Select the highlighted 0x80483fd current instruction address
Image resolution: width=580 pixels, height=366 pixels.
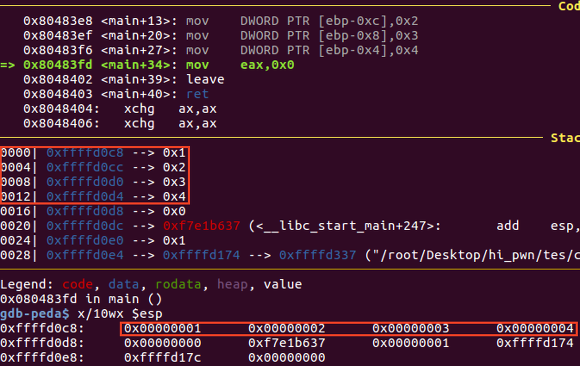click(58, 65)
